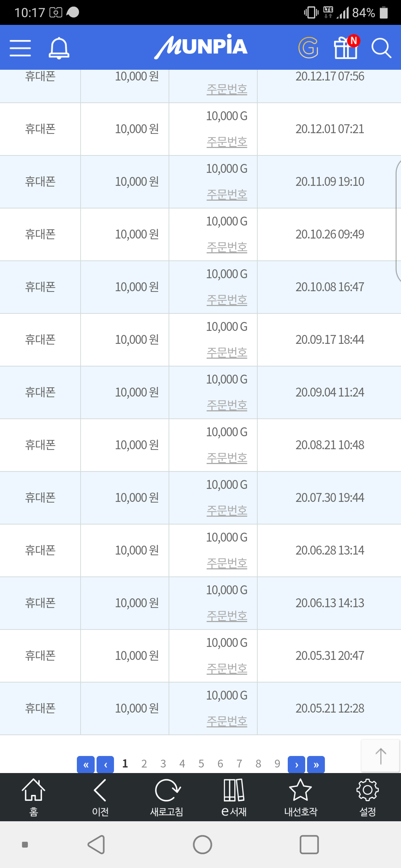The image size is (401, 868).
Task: Go to page 5
Action: (201, 764)
